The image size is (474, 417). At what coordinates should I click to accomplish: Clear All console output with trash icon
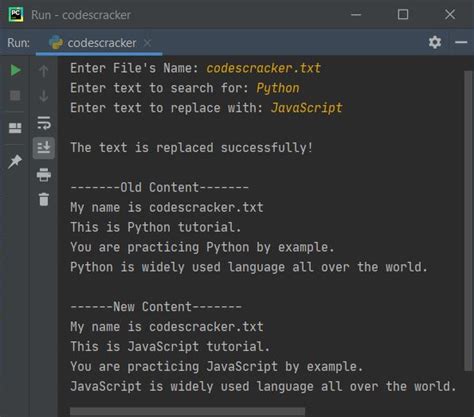point(44,199)
